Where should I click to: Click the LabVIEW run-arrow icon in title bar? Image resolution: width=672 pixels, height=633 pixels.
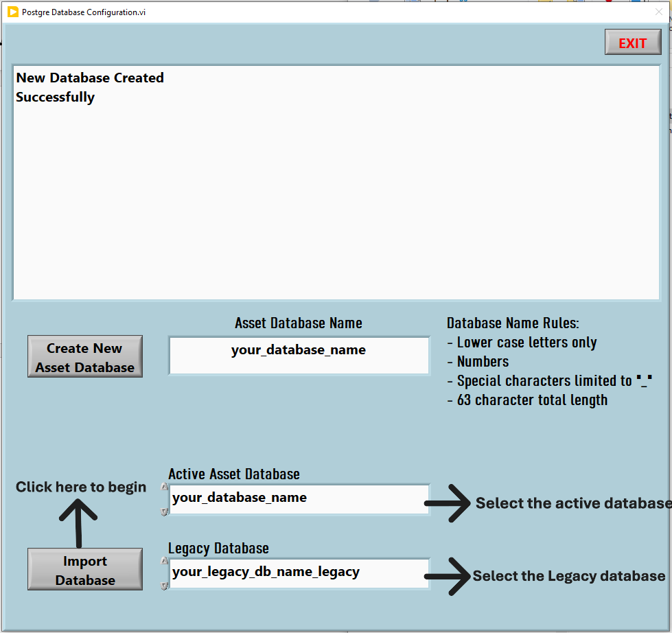click(11, 12)
